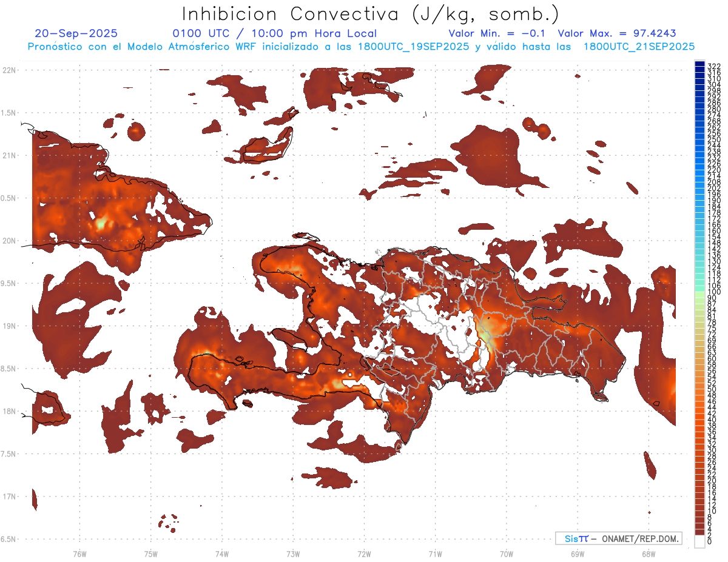Screen dimensions: 728x562
Task: Click the '18N' latitude label
Action: point(9,411)
